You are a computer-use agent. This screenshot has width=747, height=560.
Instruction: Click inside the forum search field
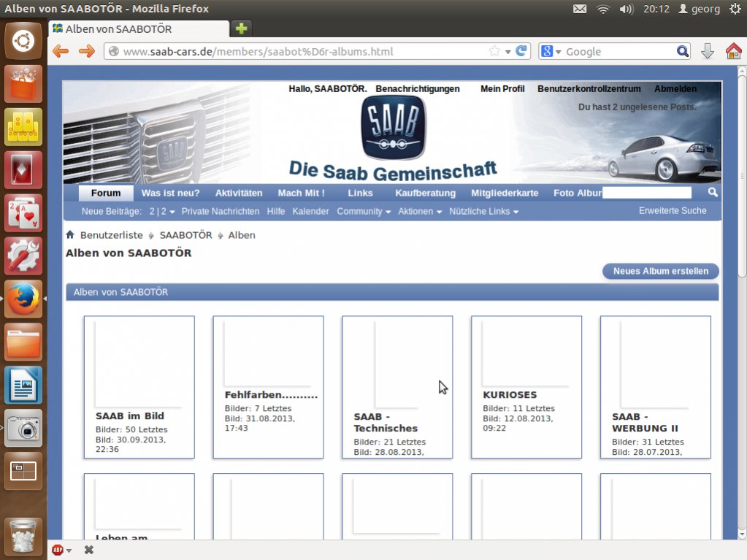tap(646, 192)
